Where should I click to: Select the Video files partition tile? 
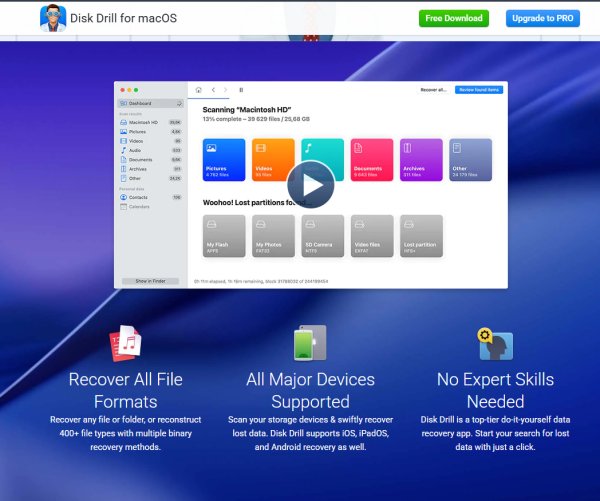(372, 236)
